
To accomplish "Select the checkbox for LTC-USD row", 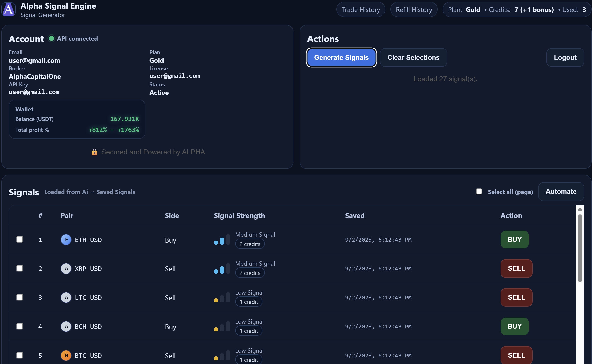I will pos(20,297).
